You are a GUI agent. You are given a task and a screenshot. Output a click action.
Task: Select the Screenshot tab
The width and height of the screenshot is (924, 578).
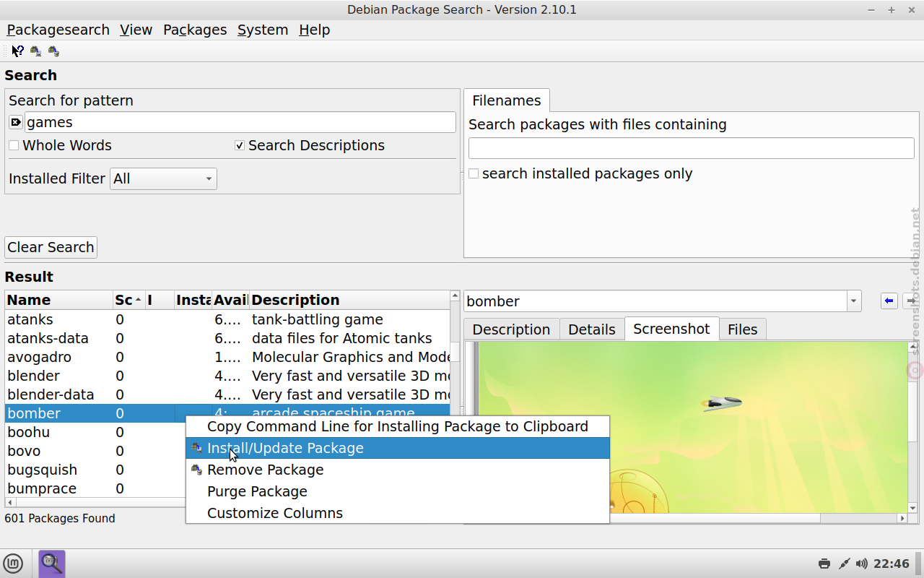click(671, 329)
